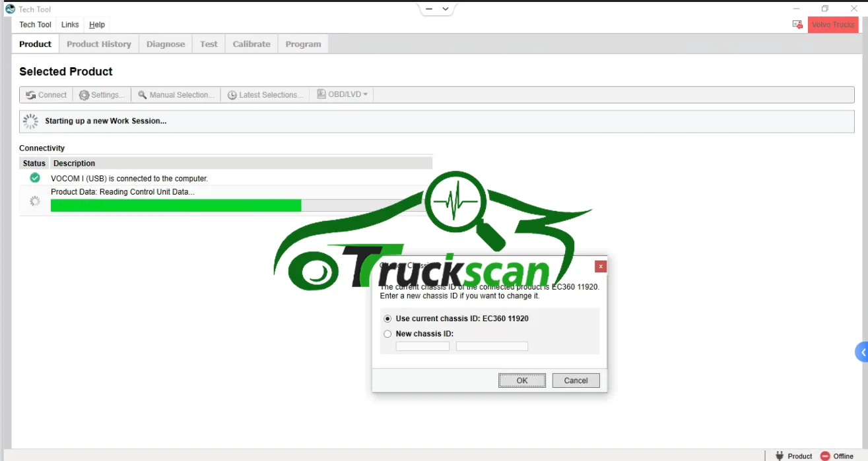Click the notification icon beside Volvo Trucks
This screenshot has width=868, height=461.
click(797, 24)
